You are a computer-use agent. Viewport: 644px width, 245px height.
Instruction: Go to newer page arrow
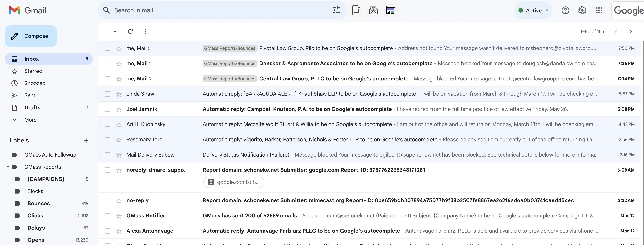point(616,31)
